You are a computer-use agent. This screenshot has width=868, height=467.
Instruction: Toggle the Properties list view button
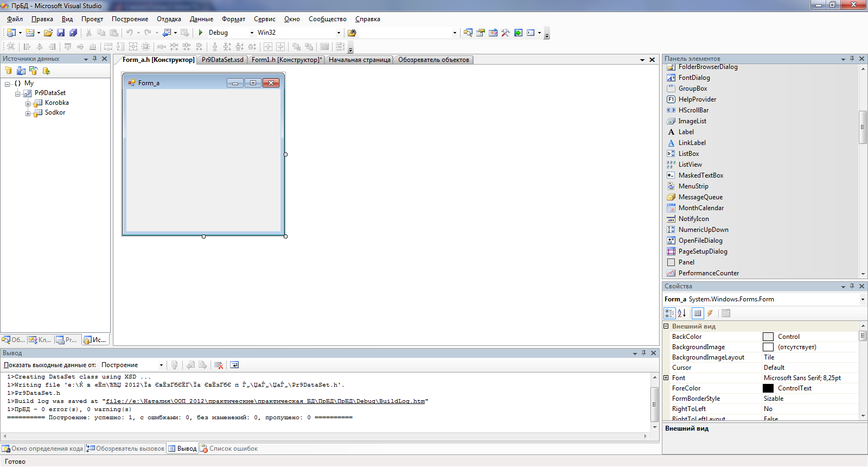coord(698,313)
